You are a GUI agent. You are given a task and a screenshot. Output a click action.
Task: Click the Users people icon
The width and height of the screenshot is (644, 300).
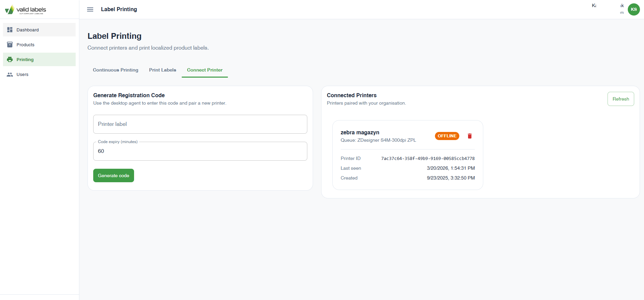[10, 74]
